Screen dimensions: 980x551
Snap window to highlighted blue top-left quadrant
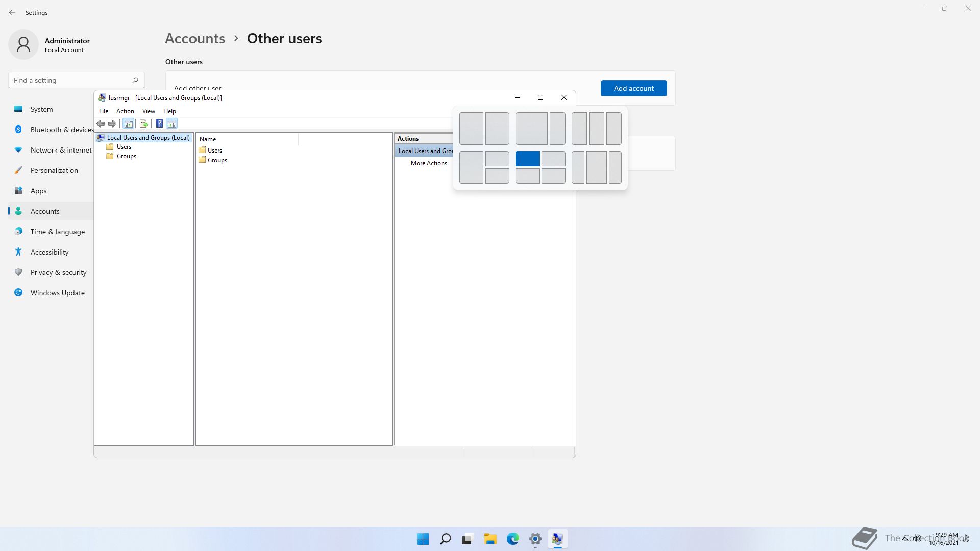point(527,159)
